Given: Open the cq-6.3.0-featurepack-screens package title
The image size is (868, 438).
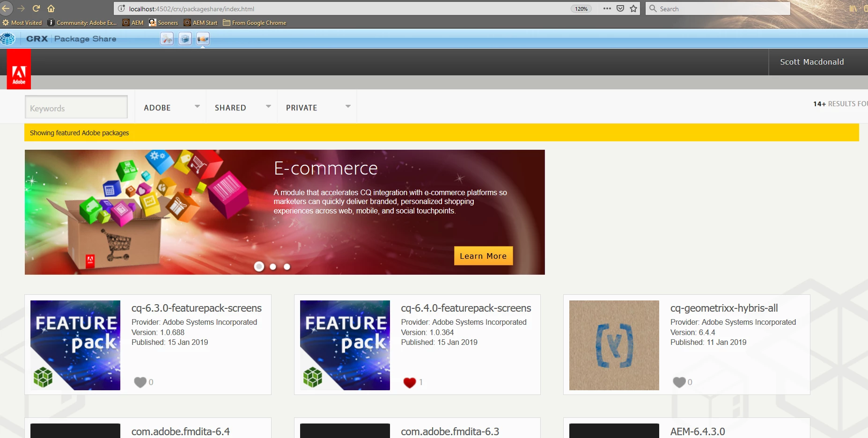Looking at the screenshot, I should click(x=196, y=308).
